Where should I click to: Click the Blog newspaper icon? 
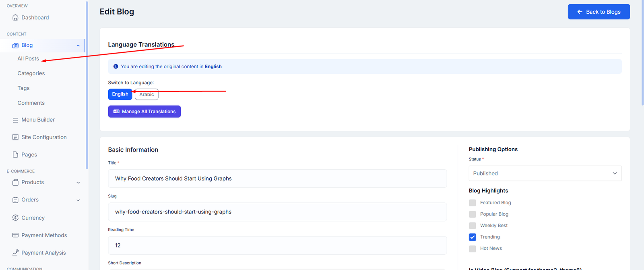(15, 46)
